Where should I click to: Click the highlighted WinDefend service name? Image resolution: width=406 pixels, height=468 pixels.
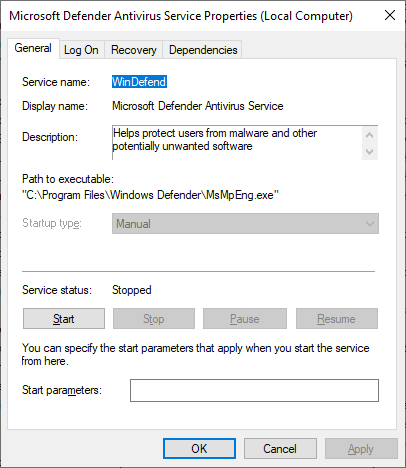pos(139,82)
